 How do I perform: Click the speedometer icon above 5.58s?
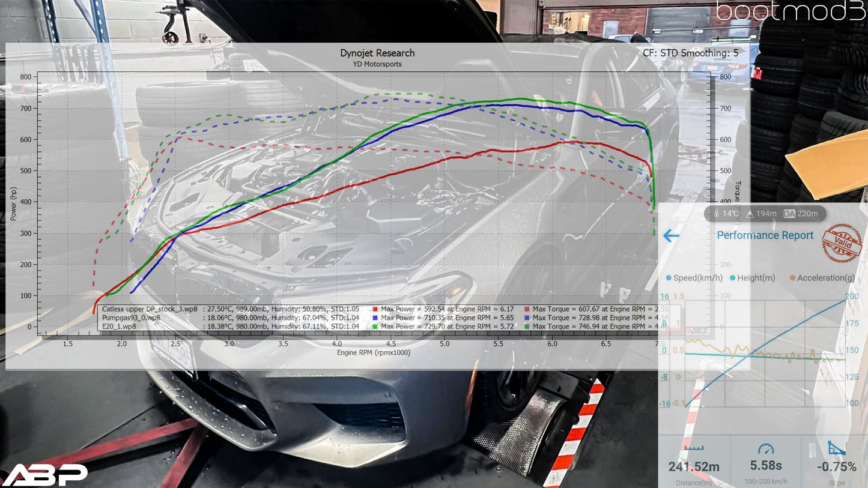tap(765, 449)
